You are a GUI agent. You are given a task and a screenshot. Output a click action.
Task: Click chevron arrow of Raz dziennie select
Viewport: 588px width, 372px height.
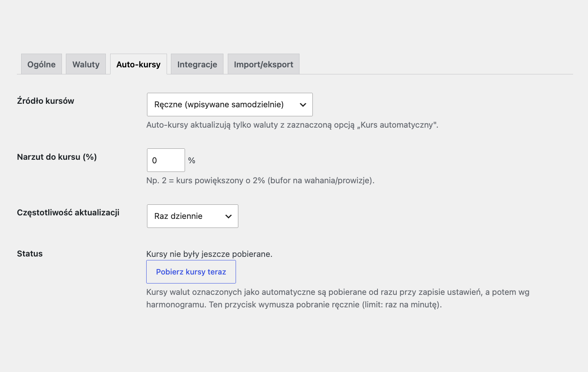click(229, 217)
